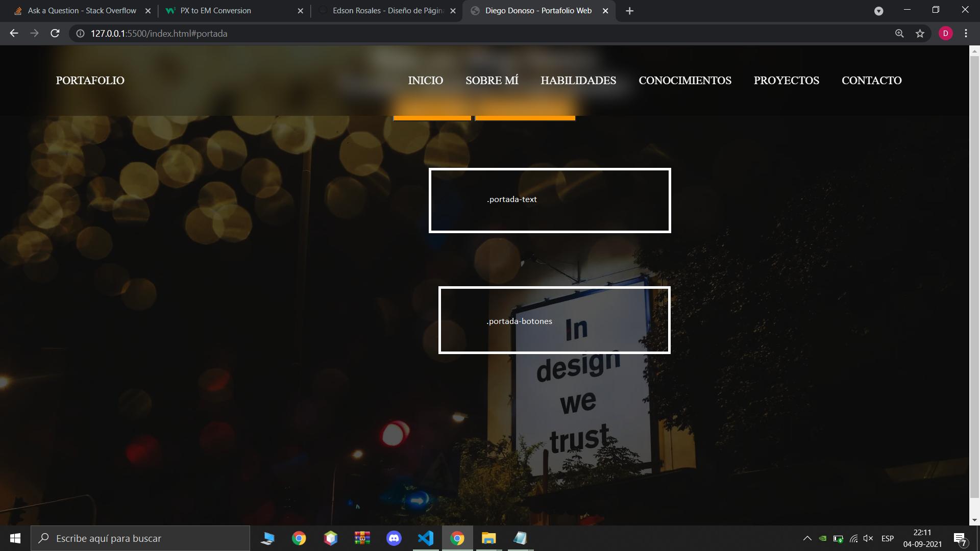
Task: Toggle the muted volume icon in tray
Action: 868,538
